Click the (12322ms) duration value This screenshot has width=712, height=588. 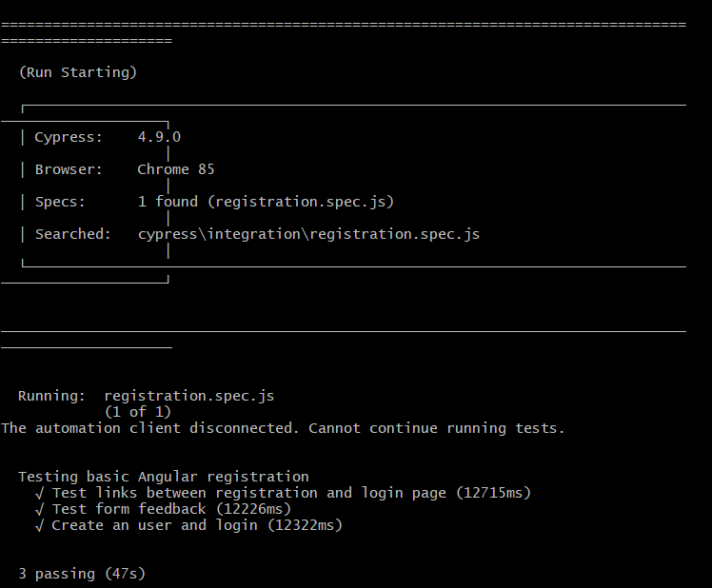point(305,525)
